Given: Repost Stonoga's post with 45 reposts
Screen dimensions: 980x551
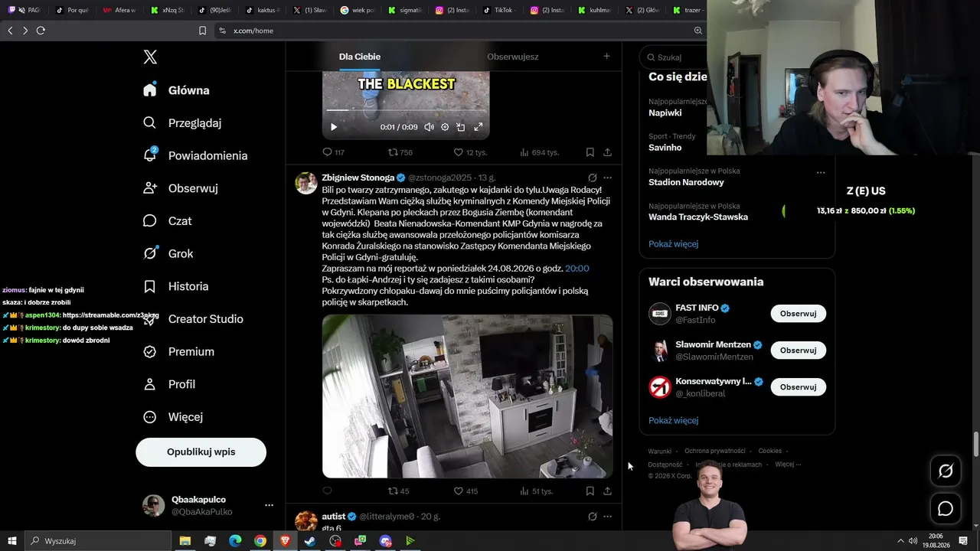Looking at the screenshot, I should 399,491.
